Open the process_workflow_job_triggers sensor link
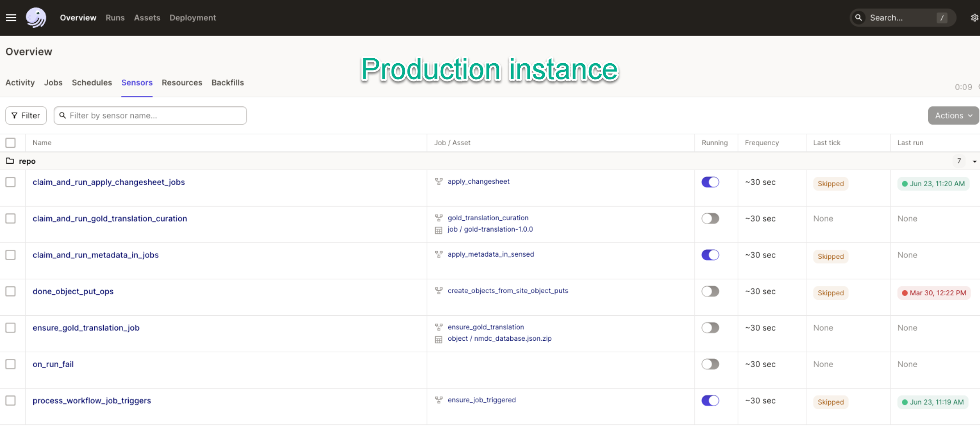 coord(92,400)
